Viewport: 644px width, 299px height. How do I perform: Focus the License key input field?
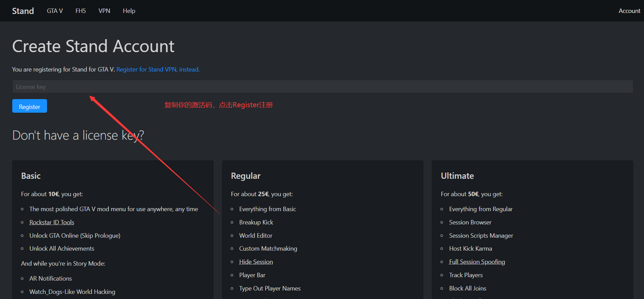[323, 86]
